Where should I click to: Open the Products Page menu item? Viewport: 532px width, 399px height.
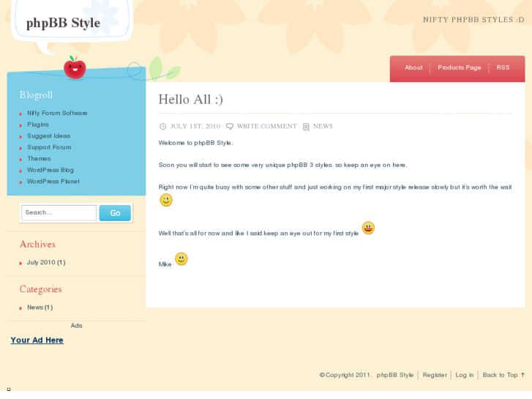pyautogui.click(x=460, y=67)
